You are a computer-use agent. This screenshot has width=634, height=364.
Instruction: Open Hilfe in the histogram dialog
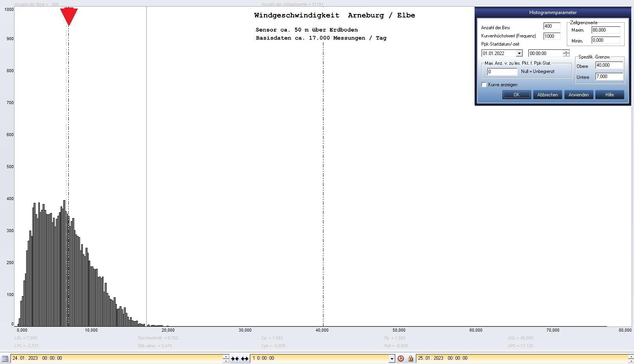[609, 95]
